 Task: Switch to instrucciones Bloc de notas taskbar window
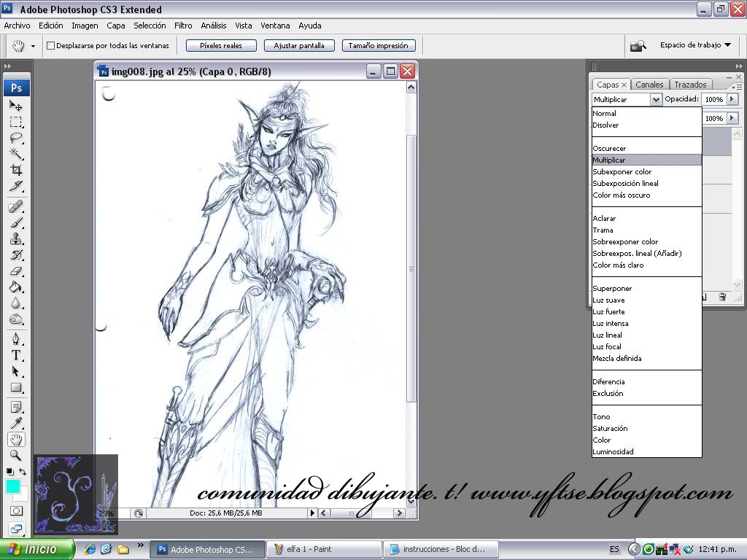tap(441, 549)
